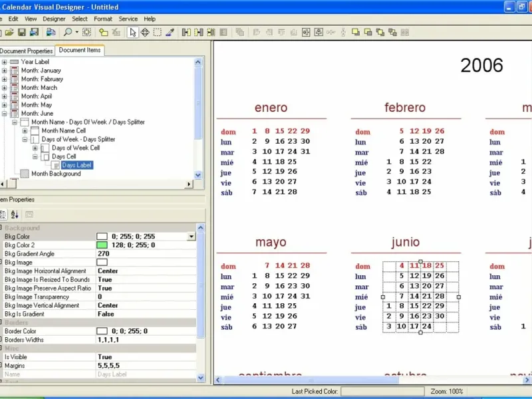Expand the Month Name Cell node
532x399 pixels.
[25, 130]
